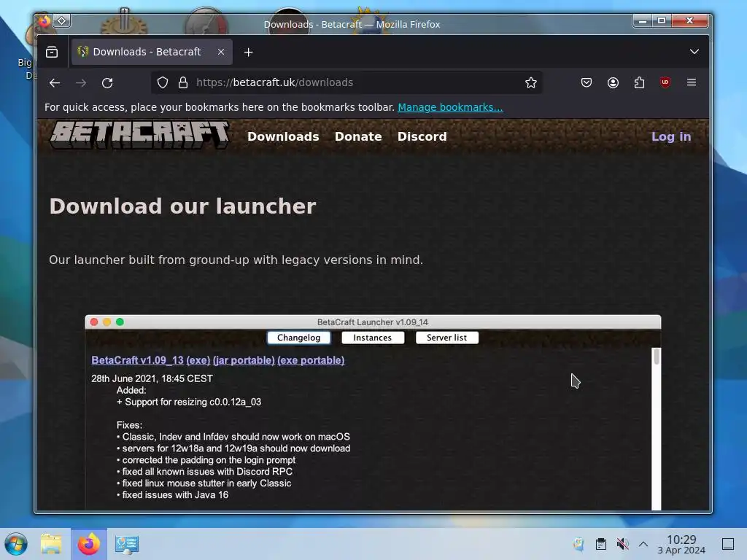Expand the list all tabs chevron

[x=694, y=52]
